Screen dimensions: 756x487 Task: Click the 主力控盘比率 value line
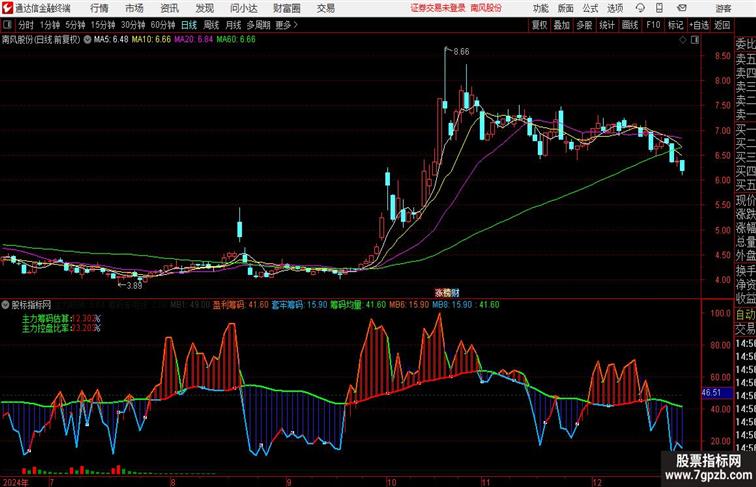61,328
